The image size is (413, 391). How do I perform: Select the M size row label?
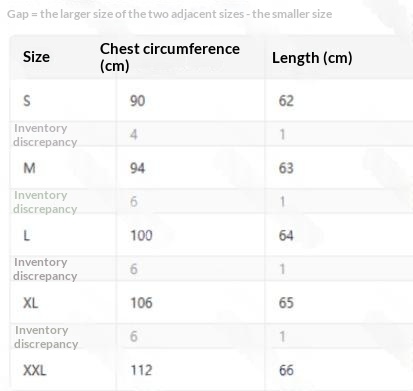pyautogui.click(x=29, y=168)
